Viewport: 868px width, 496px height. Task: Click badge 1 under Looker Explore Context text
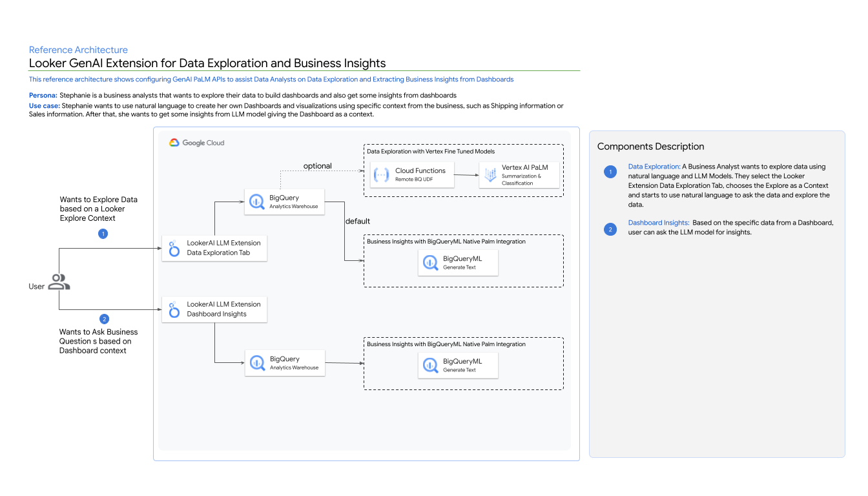click(103, 234)
